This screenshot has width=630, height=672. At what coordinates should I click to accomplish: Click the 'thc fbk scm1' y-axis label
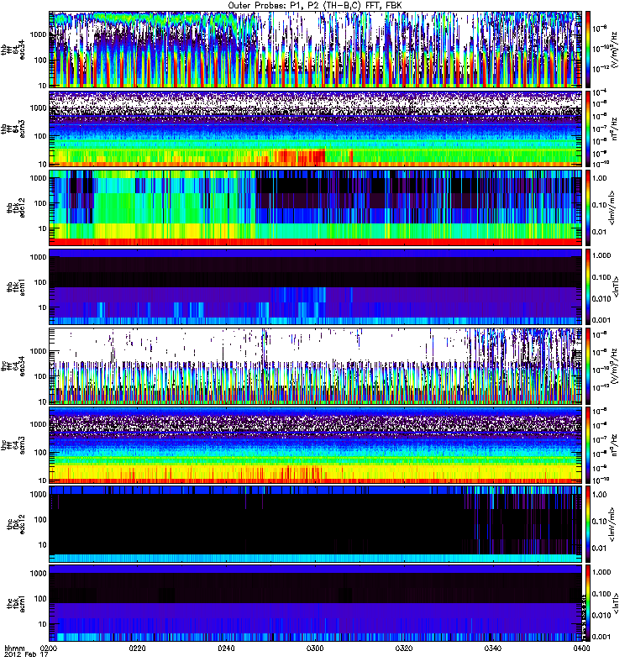coord(13,603)
